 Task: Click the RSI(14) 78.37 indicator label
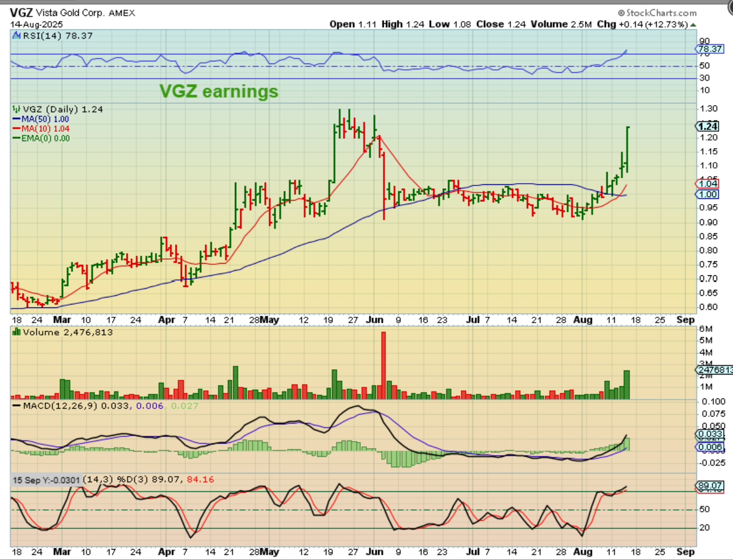click(x=58, y=36)
